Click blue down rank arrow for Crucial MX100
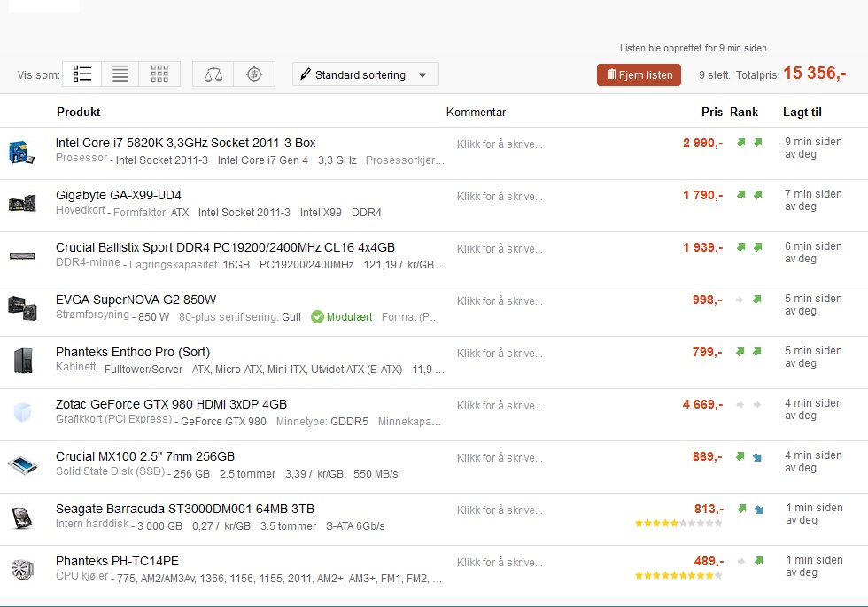This screenshot has height=607, width=868. [x=757, y=457]
